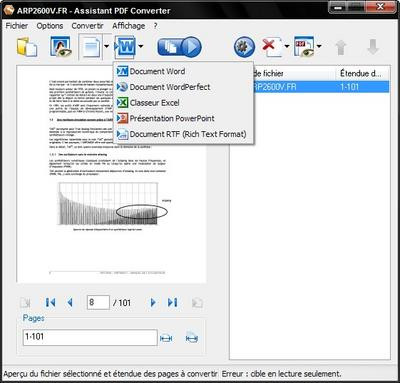Open a file with the folder icon
Image resolution: width=400 pixels, height=383 pixels.
click(x=27, y=47)
